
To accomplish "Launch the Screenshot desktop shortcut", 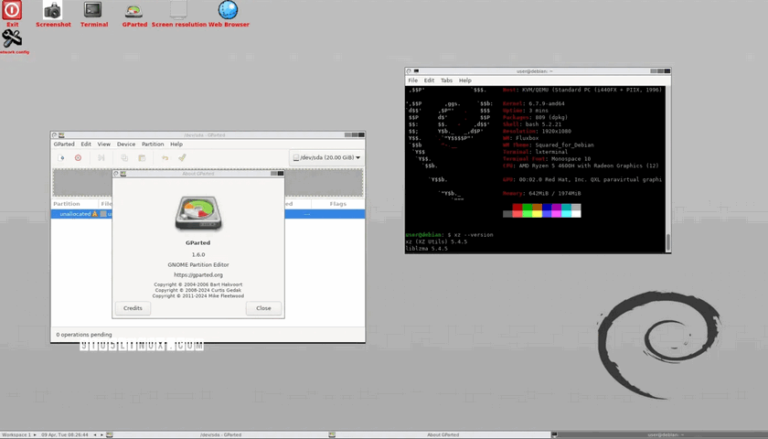I will pyautogui.click(x=53, y=11).
